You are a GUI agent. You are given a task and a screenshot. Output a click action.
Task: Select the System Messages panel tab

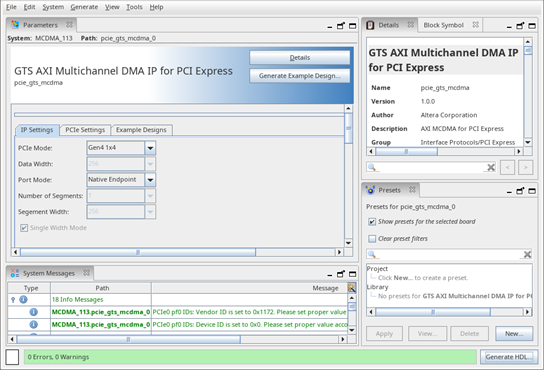[x=49, y=274]
